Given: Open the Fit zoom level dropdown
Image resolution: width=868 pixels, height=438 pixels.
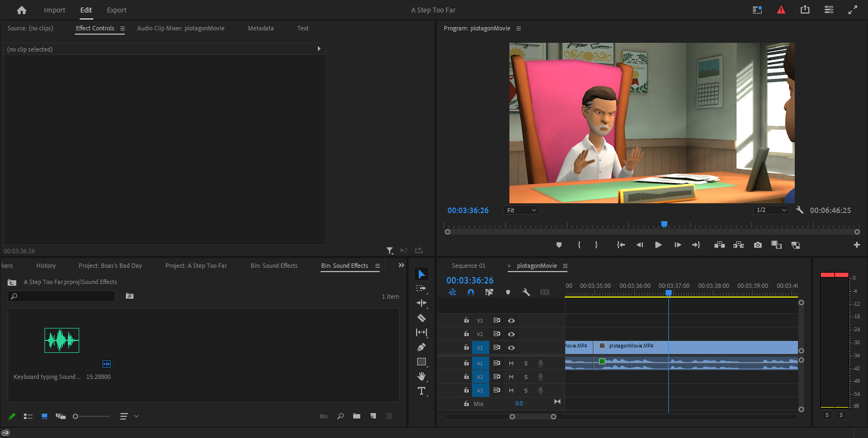Looking at the screenshot, I should tap(521, 210).
